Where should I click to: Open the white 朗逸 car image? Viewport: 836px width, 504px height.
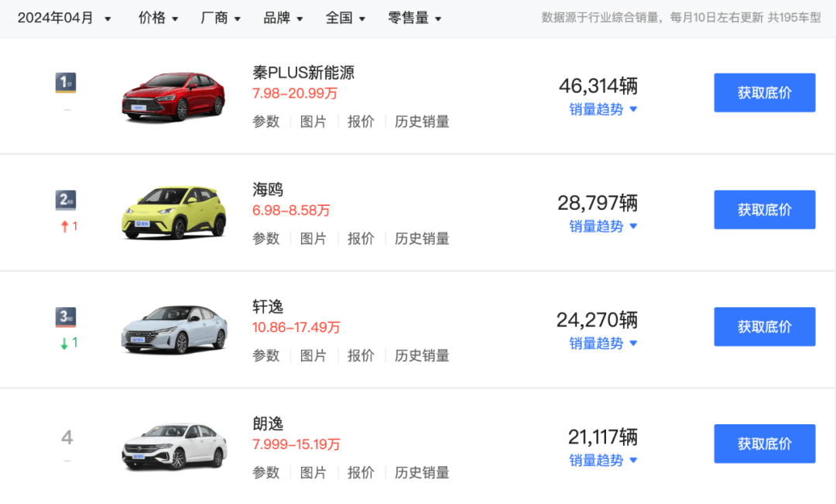pos(174,446)
